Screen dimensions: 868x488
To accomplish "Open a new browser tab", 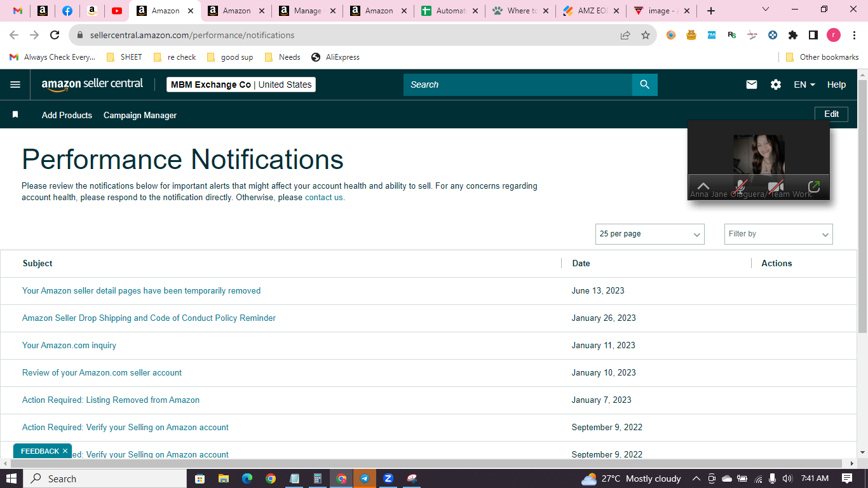I will click(x=711, y=11).
